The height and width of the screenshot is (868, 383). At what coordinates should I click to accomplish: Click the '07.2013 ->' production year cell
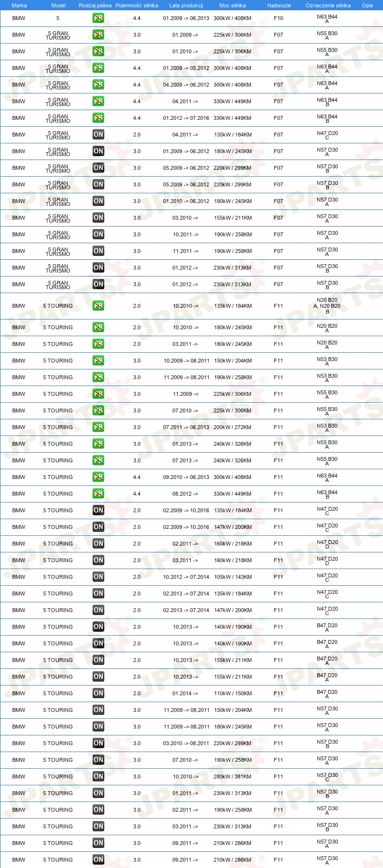point(185,460)
